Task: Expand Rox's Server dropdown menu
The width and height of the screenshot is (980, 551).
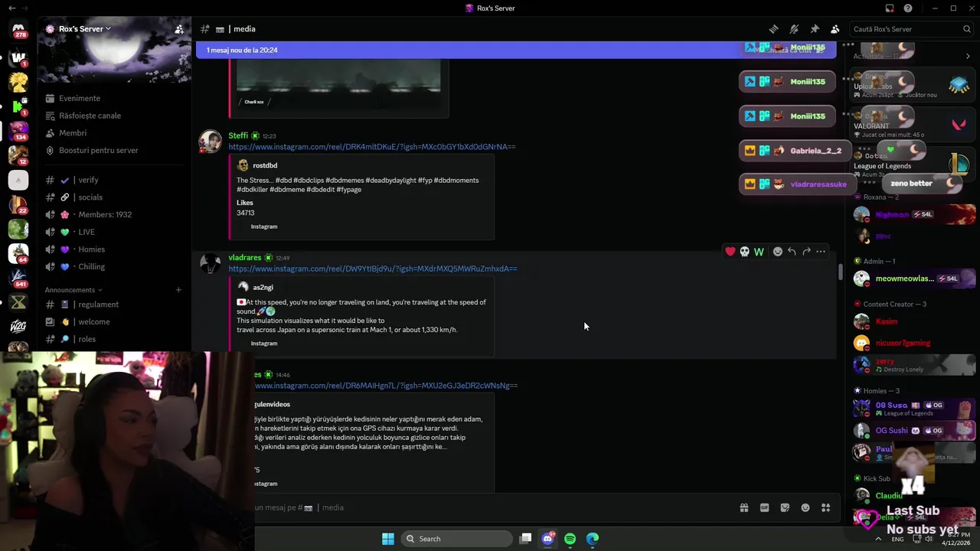Action: 84,29
